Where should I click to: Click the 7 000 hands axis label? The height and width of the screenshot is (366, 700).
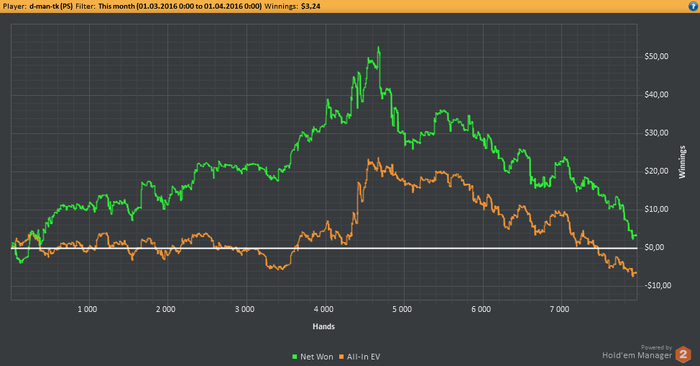559,309
